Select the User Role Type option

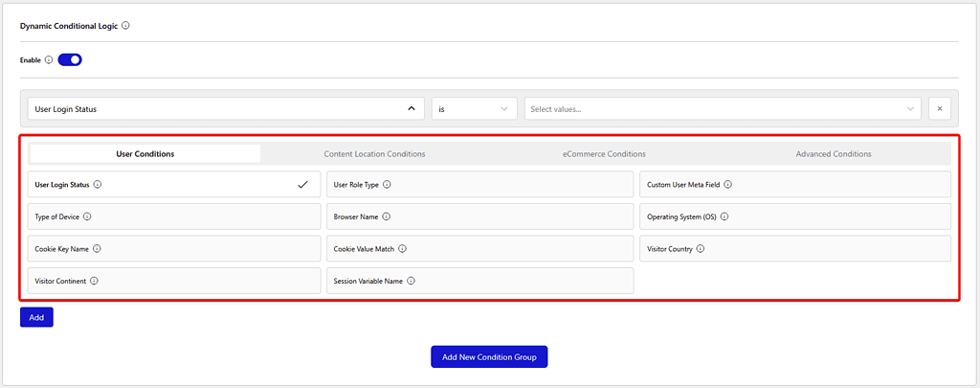(480, 185)
